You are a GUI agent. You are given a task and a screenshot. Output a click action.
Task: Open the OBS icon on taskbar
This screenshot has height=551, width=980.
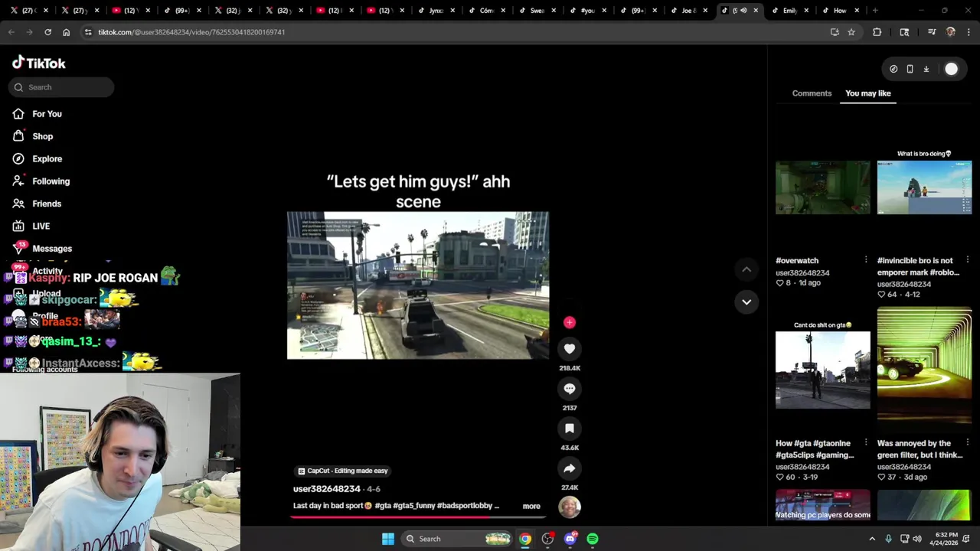tap(547, 539)
